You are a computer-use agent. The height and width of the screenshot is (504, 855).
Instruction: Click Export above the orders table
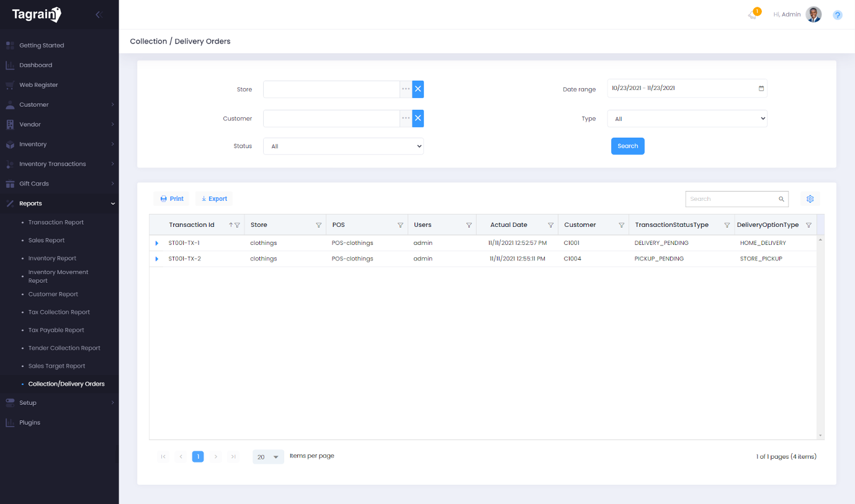[213, 198]
